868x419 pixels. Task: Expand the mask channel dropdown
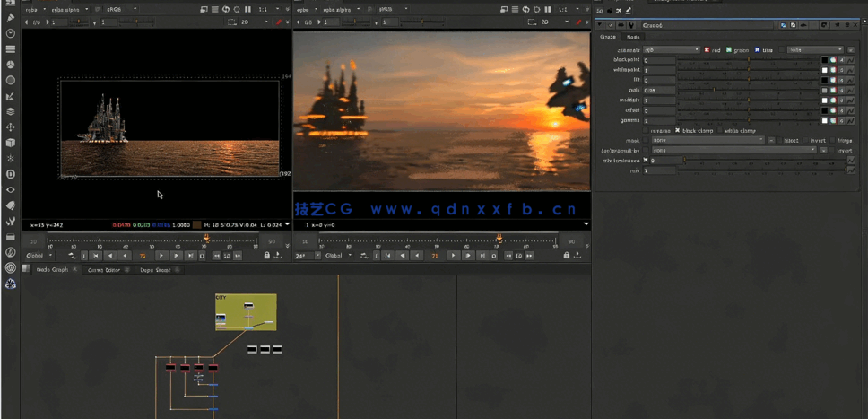(x=707, y=140)
